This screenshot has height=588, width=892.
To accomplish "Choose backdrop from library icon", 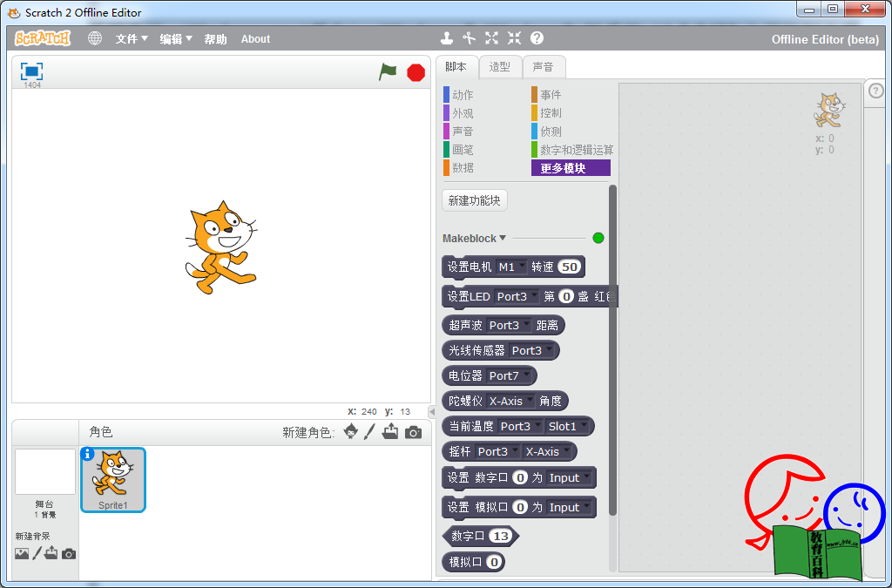I will click(x=22, y=553).
